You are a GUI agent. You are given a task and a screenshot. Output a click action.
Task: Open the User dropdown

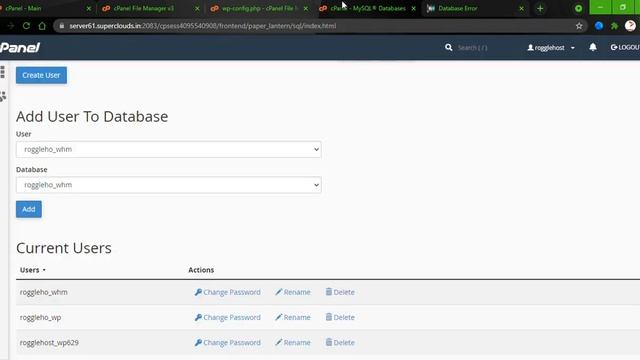point(169,149)
